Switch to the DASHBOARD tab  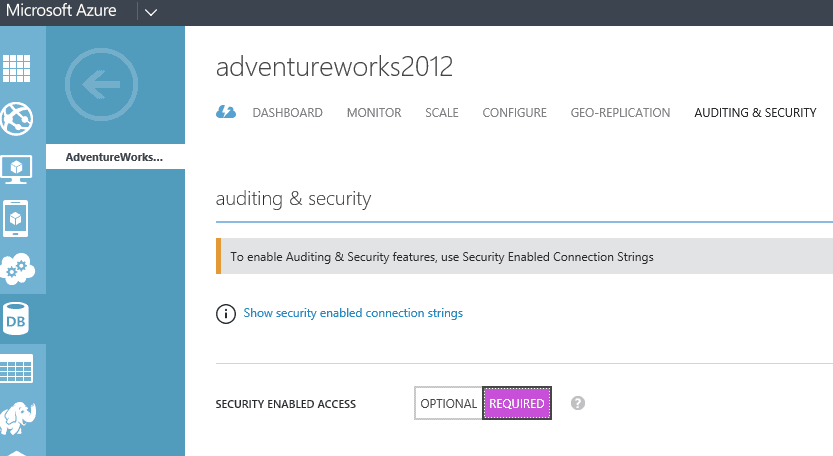pos(287,113)
